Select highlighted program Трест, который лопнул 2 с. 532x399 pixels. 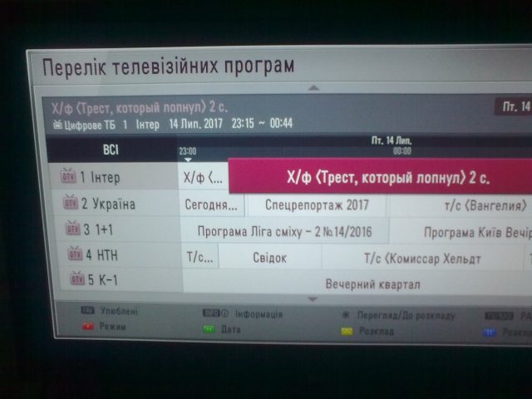[381, 176]
